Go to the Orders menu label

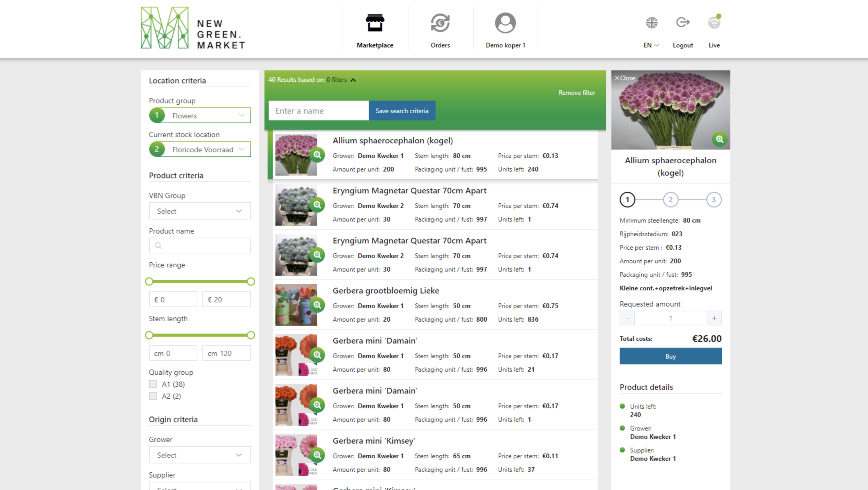440,45
